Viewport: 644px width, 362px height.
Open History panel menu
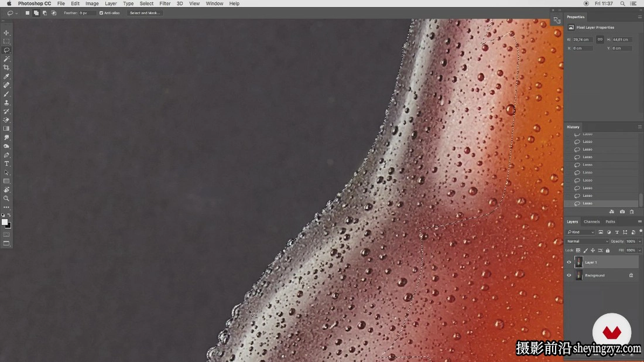(x=639, y=127)
